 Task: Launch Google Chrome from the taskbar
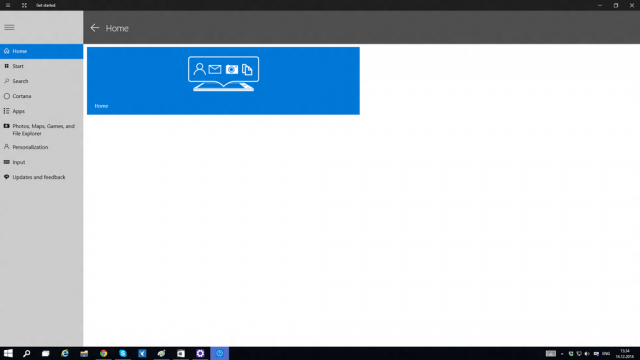coord(103,353)
